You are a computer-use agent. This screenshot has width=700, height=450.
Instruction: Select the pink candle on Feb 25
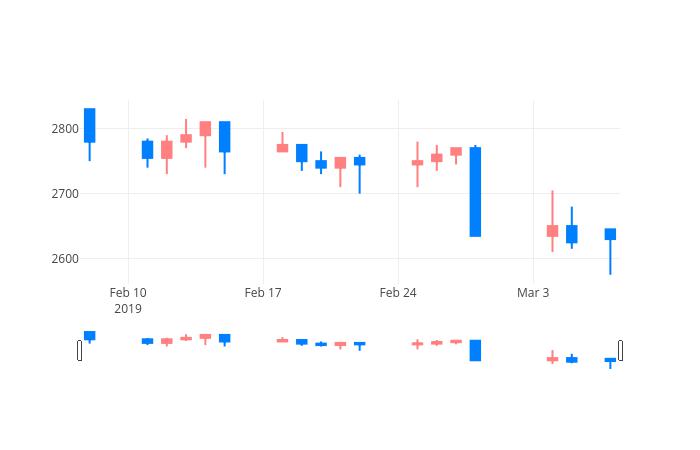pos(417,163)
